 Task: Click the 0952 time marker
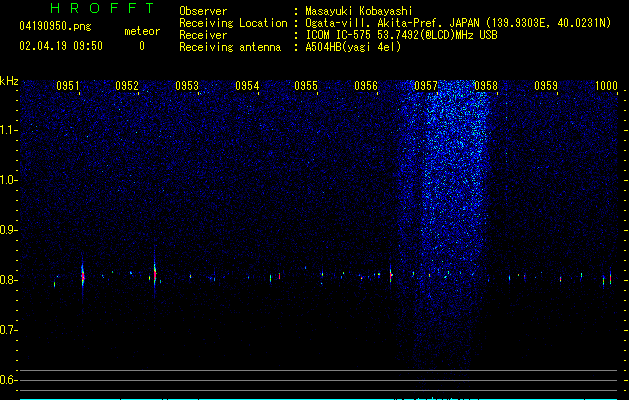[127, 85]
